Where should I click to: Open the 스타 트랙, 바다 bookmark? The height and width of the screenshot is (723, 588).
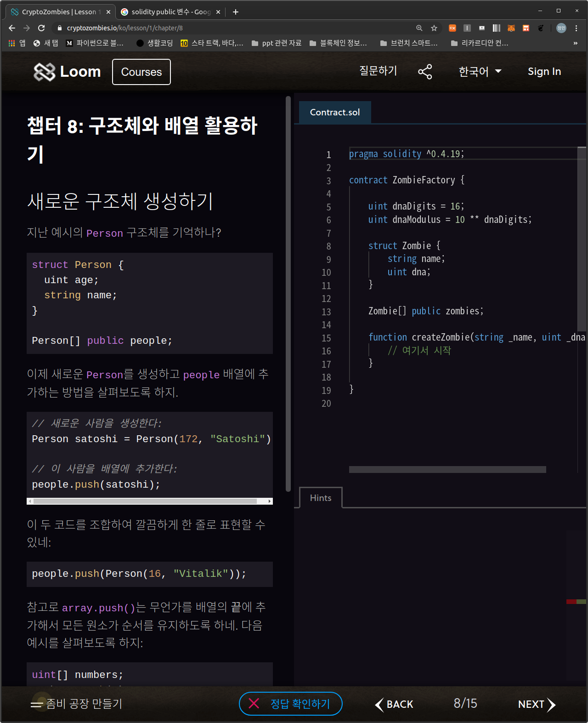coord(212,43)
